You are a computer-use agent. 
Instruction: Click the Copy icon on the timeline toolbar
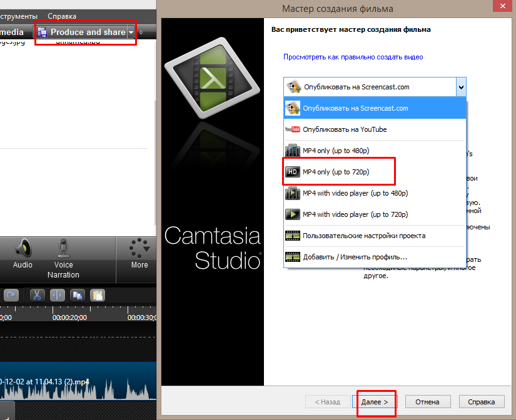pyautogui.click(x=78, y=295)
